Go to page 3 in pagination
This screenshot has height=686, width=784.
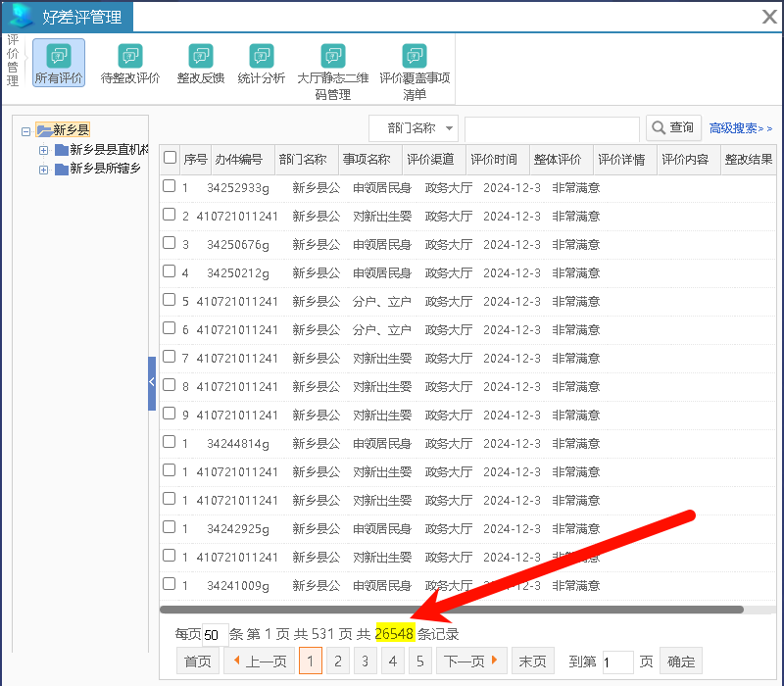365,661
